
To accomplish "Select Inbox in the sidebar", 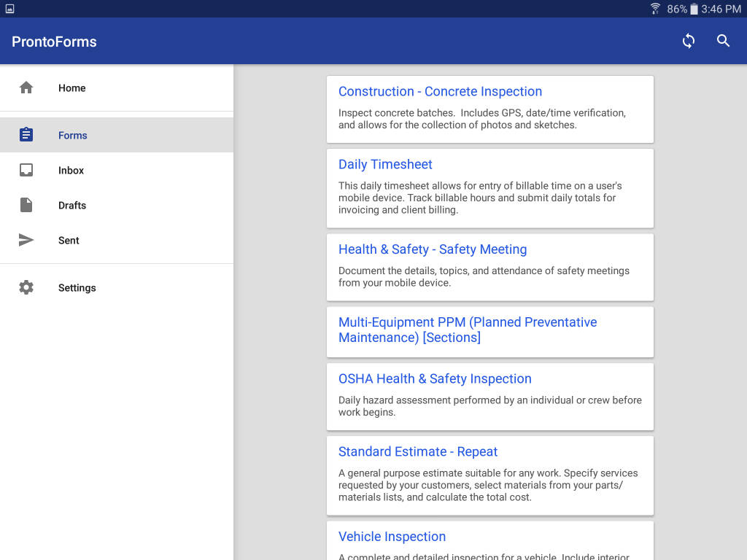I will pos(71,170).
